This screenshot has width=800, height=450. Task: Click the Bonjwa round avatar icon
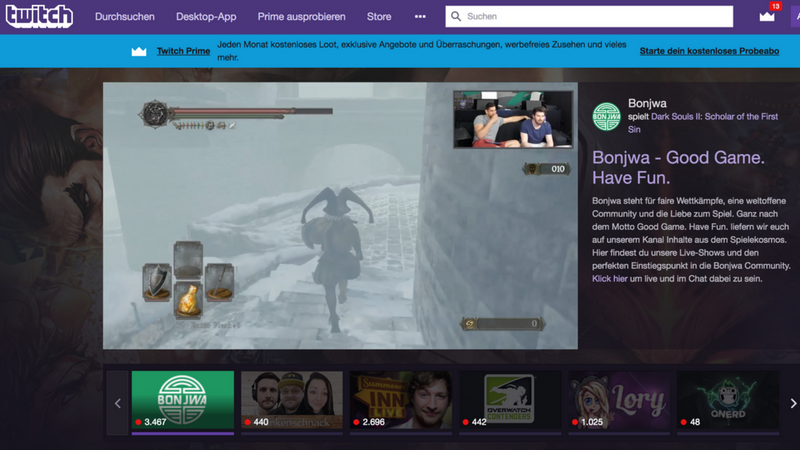[607, 116]
